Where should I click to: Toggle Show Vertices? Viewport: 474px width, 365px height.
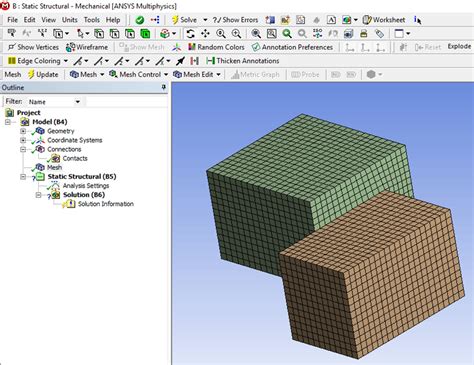pos(33,47)
